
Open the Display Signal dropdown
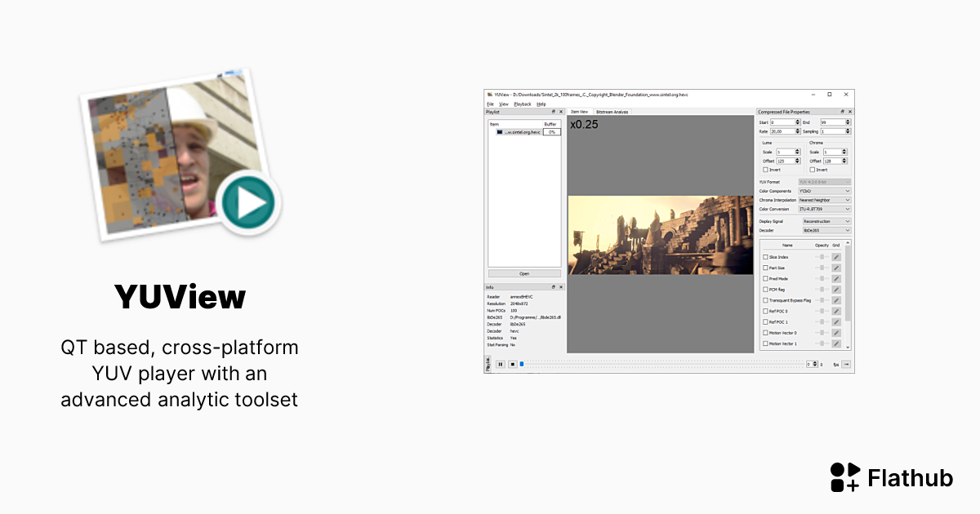coord(825,220)
